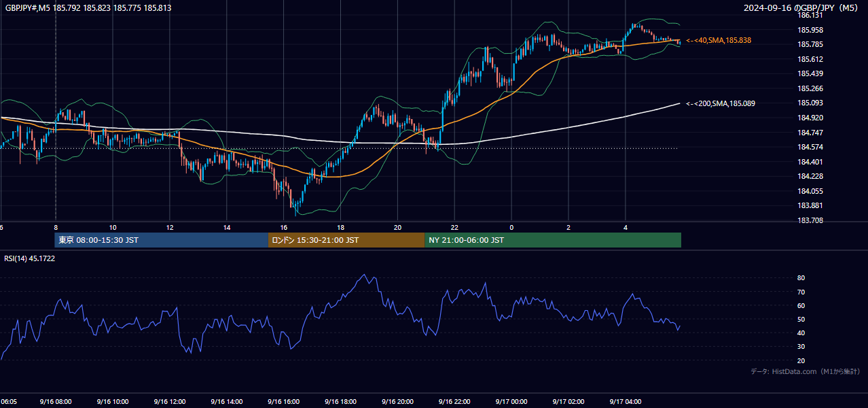Click the 9/16 18:00 time axis label
The height and width of the screenshot is (408, 868).
pyautogui.click(x=340, y=402)
